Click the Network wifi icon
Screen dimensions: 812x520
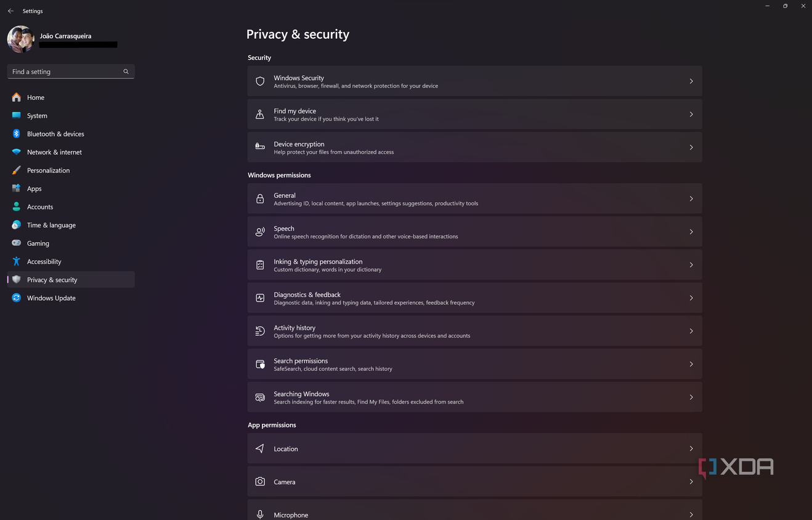pos(17,152)
